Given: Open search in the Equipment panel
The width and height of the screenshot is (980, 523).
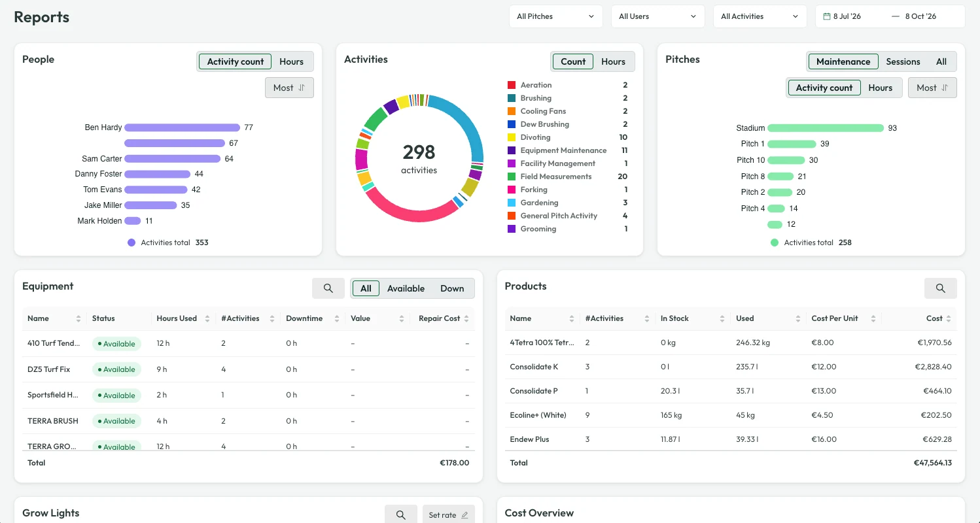Looking at the screenshot, I should pos(328,288).
